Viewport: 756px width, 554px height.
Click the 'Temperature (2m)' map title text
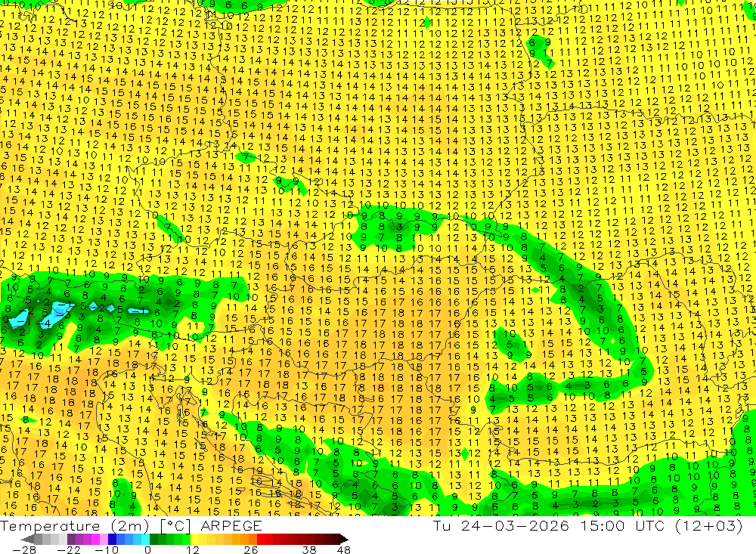click(x=76, y=525)
